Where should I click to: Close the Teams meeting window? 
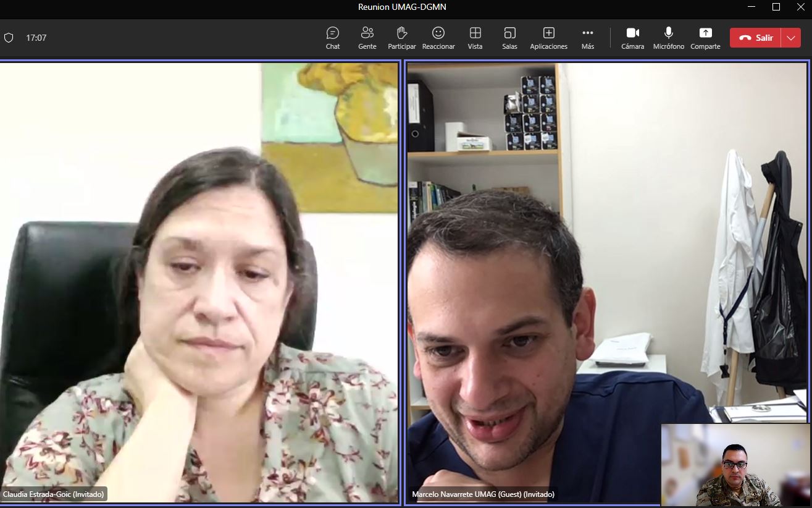(x=800, y=7)
